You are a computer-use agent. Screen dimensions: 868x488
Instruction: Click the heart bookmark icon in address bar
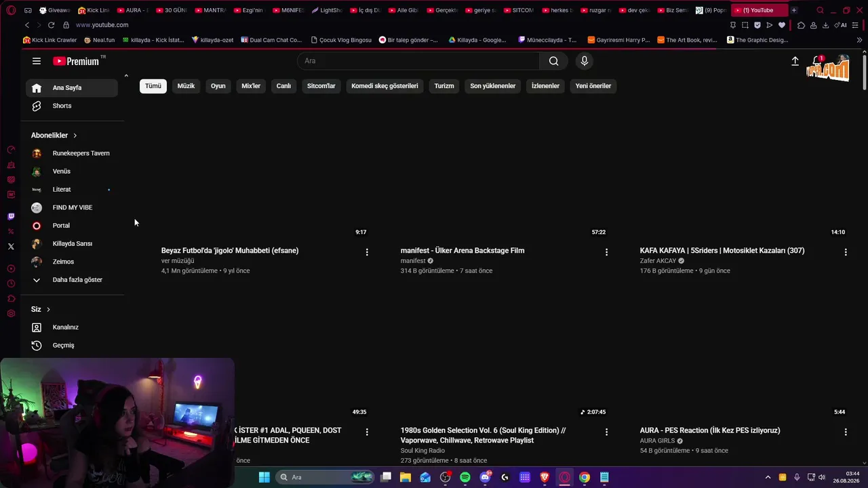(x=781, y=25)
